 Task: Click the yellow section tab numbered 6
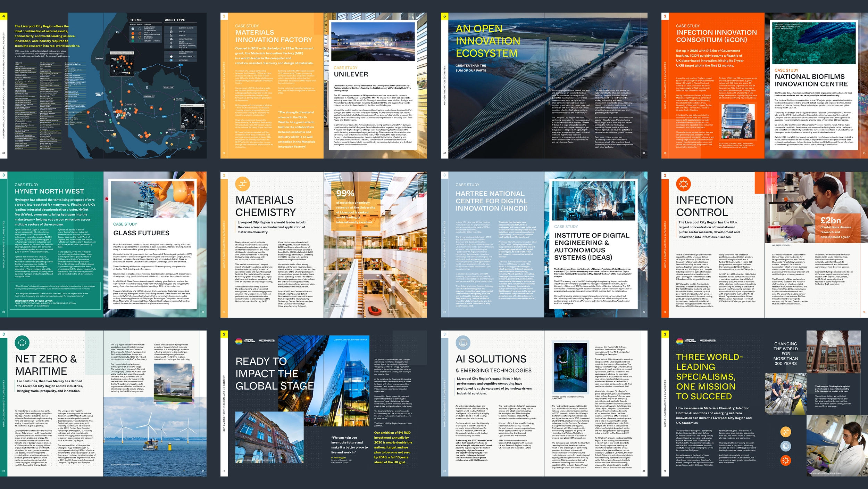pyautogui.click(x=444, y=16)
